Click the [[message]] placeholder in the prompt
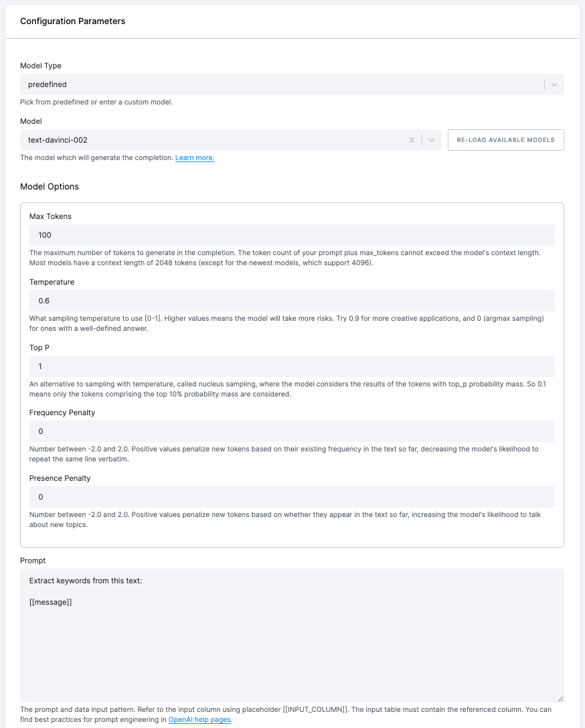 pos(50,602)
